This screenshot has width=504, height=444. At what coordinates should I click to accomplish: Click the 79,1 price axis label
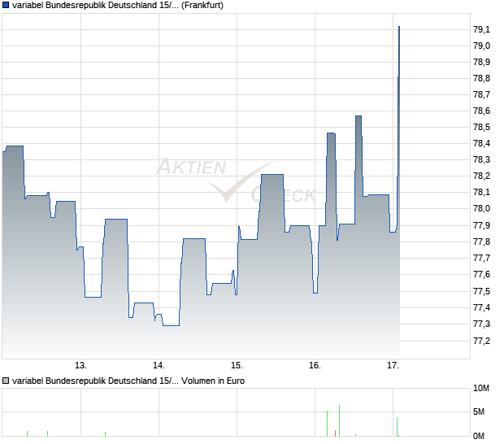481,29
